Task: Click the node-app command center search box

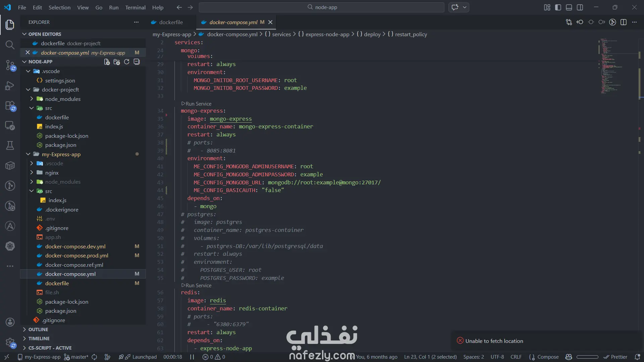Action: (322, 7)
